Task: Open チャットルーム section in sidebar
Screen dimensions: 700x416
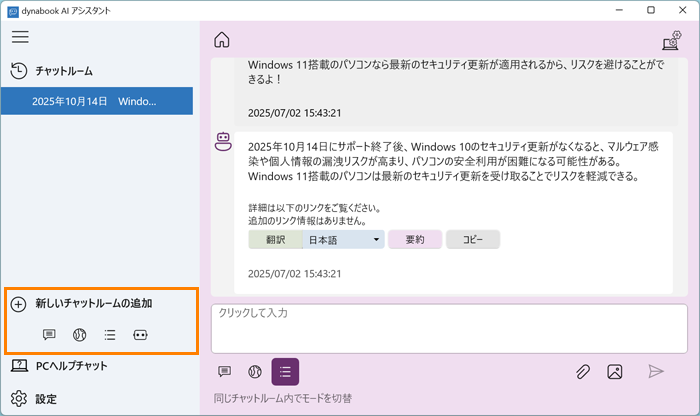Action: [x=64, y=71]
